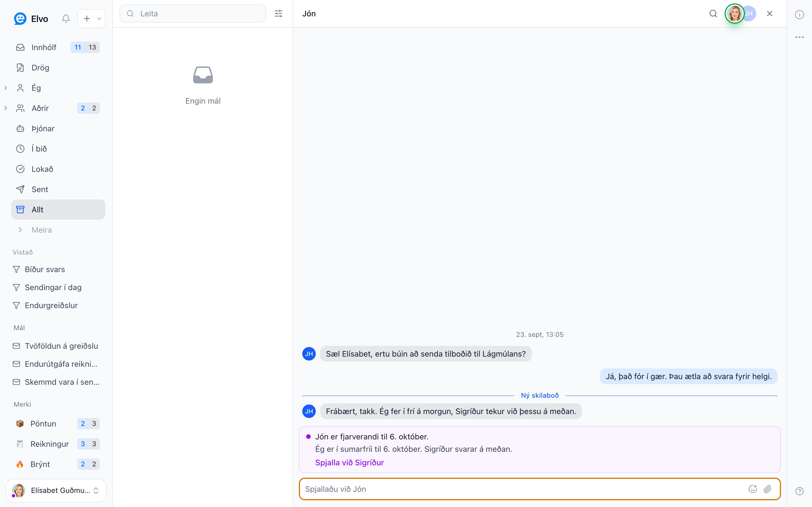Open the info panel icon

[x=799, y=15]
